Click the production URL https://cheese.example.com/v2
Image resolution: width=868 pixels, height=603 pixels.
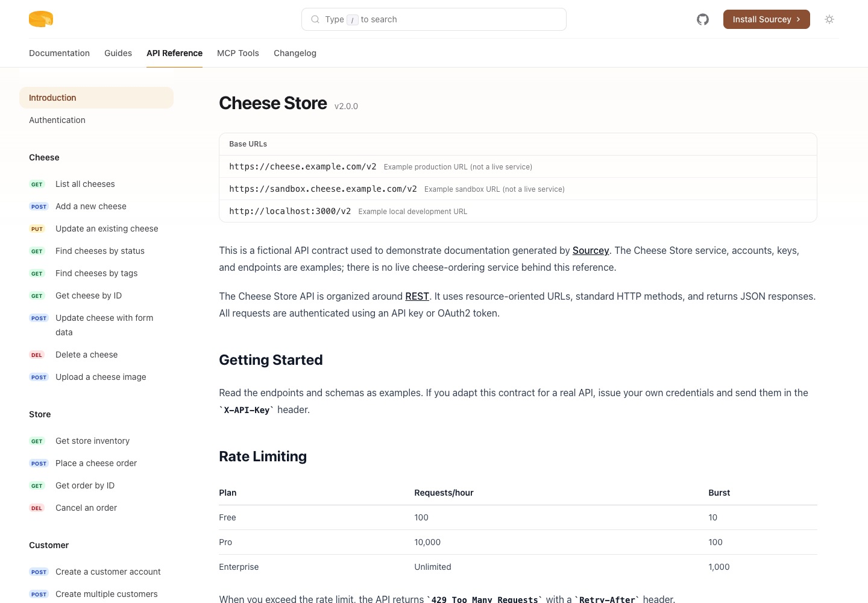click(x=303, y=166)
